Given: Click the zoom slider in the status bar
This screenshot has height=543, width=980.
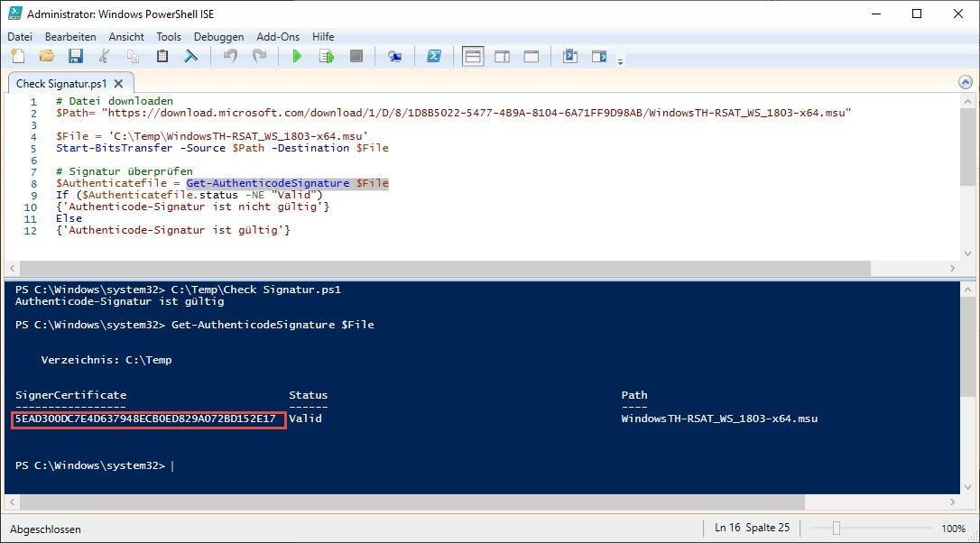Looking at the screenshot, I should tap(837, 529).
